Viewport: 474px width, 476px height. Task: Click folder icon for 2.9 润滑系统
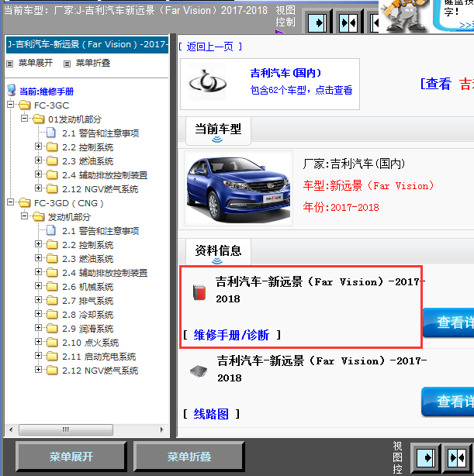click(x=52, y=328)
